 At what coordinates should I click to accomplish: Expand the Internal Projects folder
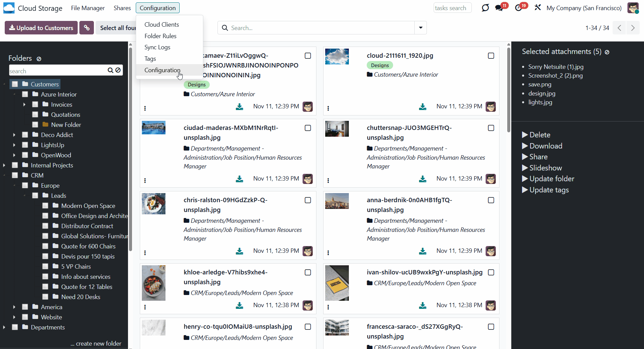[4, 165]
